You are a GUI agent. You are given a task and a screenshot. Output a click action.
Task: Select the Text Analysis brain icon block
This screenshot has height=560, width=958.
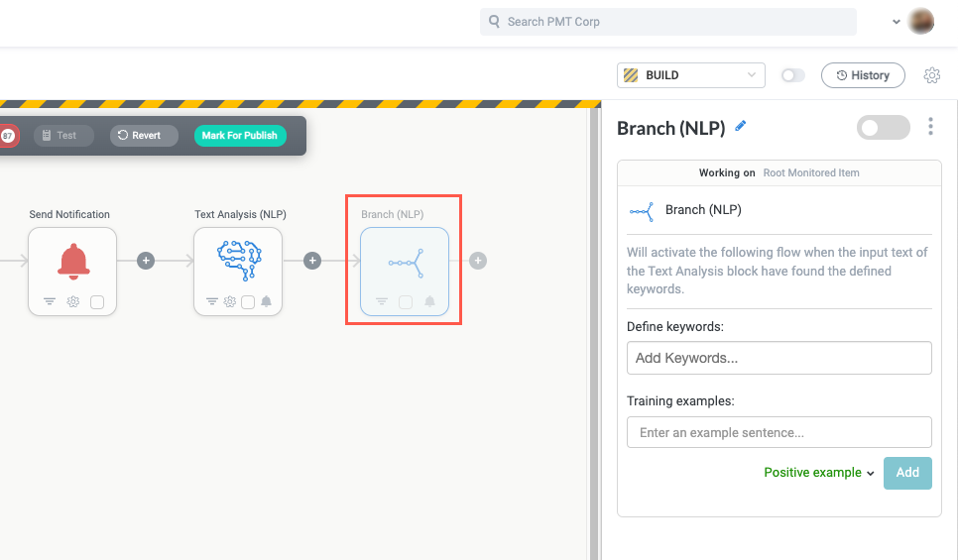point(238,261)
